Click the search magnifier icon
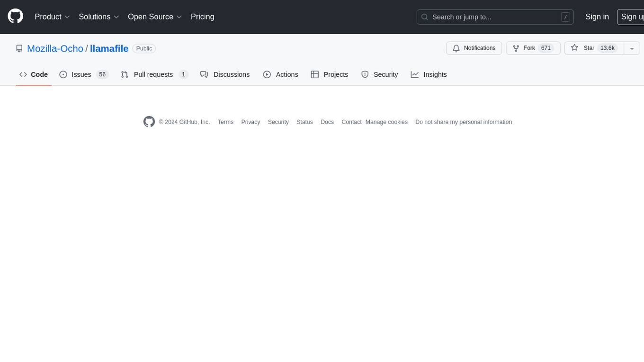Viewport: 644px width, 362px height. (425, 17)
